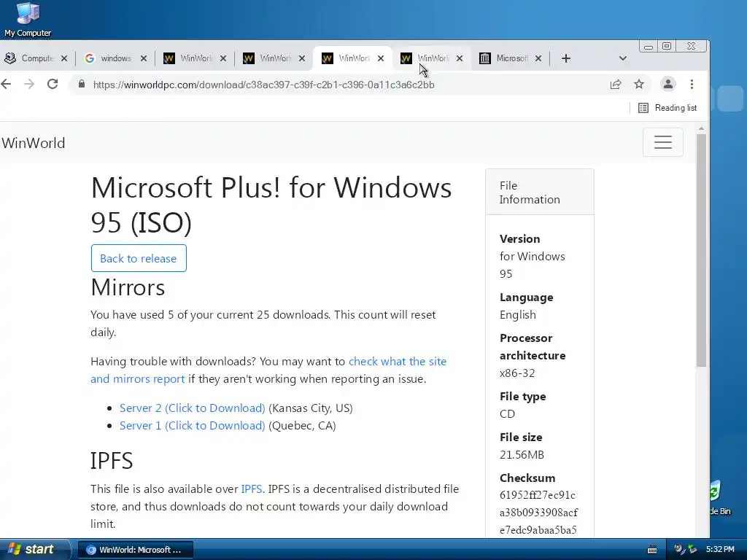Click the Back to release button
The image size is (747, 560).
(139, 258)
